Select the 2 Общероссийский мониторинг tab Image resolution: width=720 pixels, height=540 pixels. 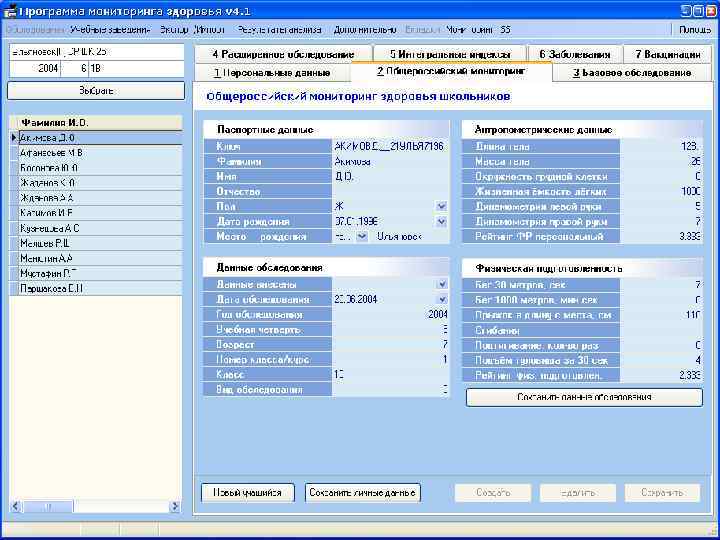click(452, 72)
